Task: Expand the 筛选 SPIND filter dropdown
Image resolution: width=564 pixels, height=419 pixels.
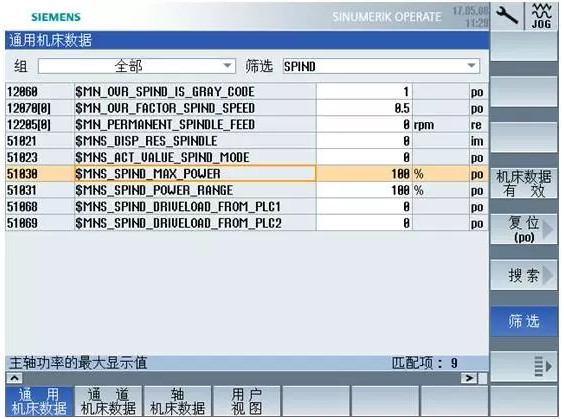Action: 381,66
